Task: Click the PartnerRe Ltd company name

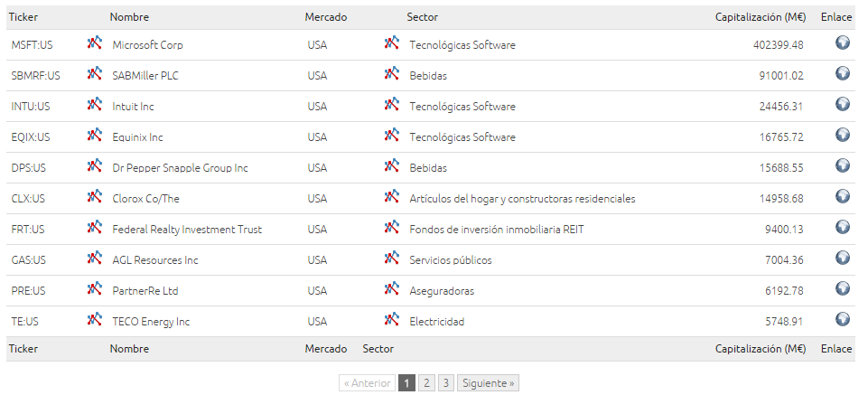Action: click(145, 291)
